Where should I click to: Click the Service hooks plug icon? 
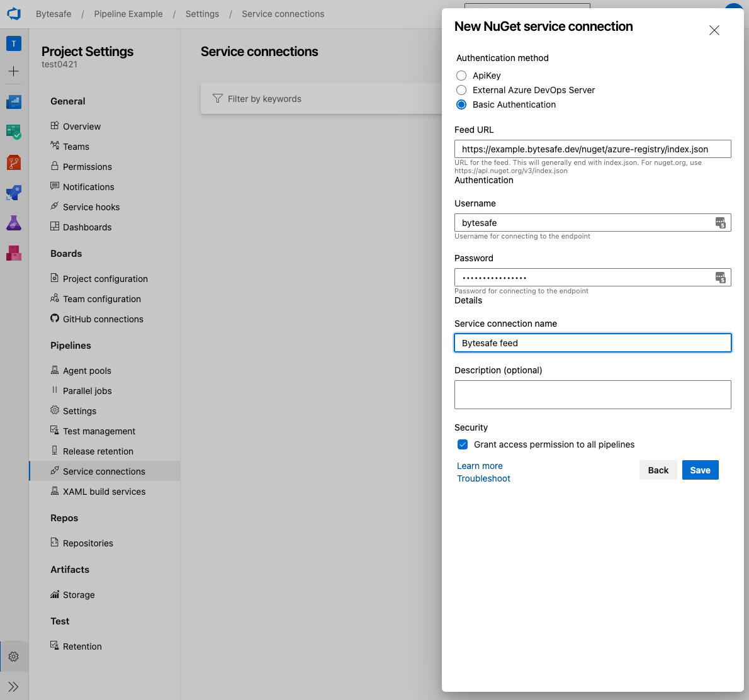55,206
